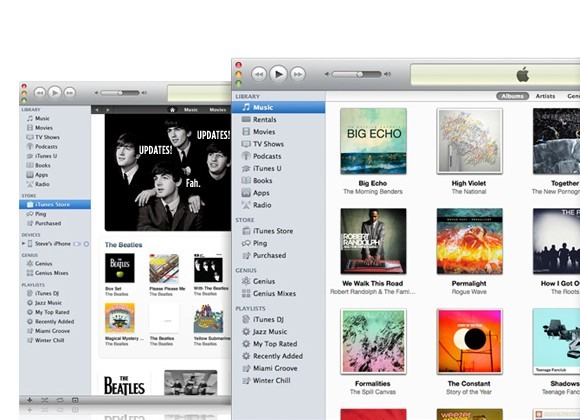
Task: Toggle repeat icon in back window's bottom bar
Action: point(60,400)
